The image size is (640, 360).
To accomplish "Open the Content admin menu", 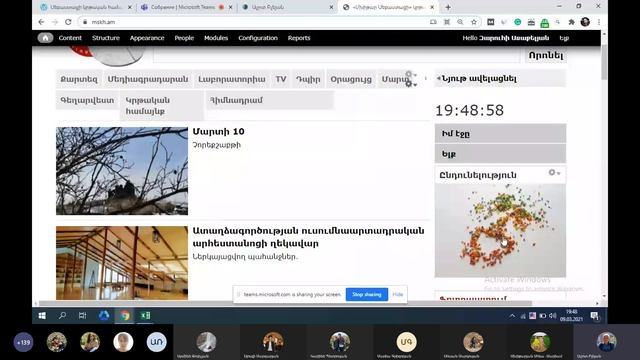I will 70,38.
